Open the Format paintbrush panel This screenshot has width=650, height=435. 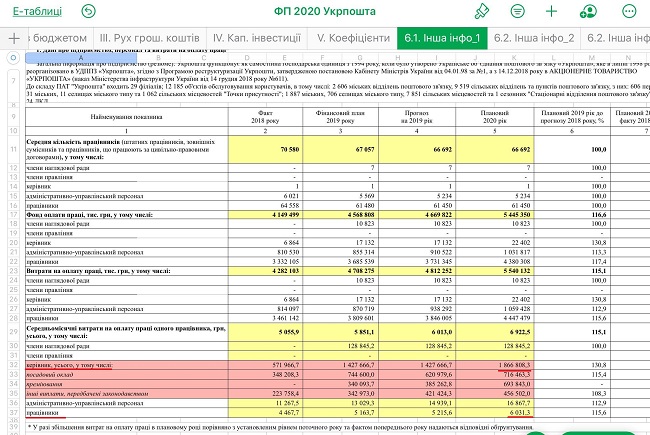[483, 12]
